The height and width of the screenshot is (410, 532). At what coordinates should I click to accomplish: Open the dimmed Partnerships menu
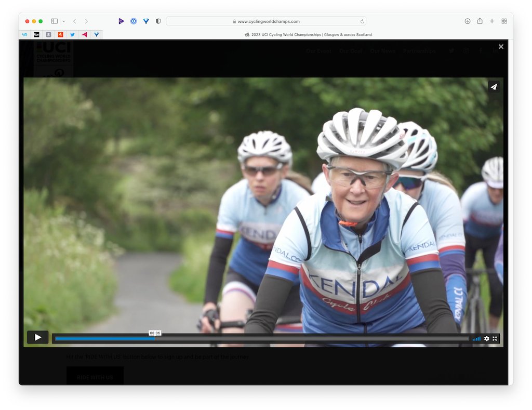(x=419, y=51)
